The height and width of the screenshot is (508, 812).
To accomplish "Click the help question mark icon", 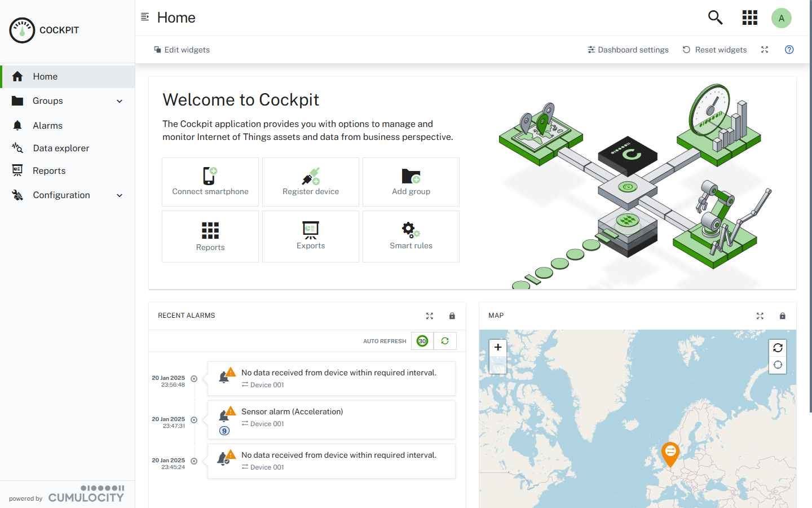I will [x=789, y=50].
